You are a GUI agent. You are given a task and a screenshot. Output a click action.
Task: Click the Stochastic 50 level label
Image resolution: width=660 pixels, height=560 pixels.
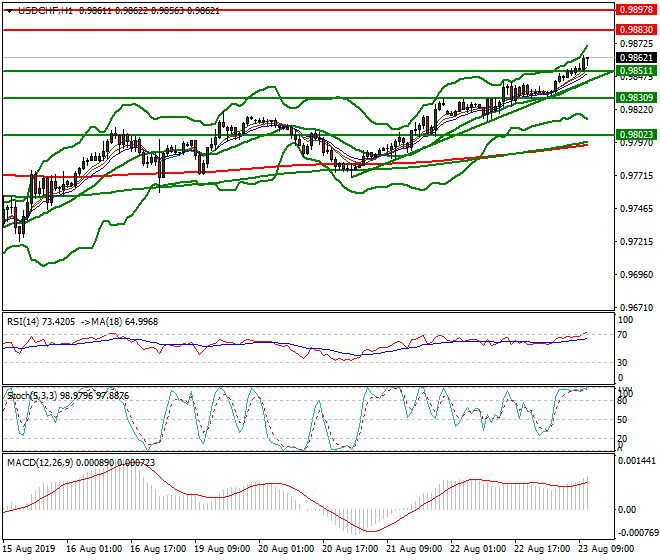coord(622,420)
